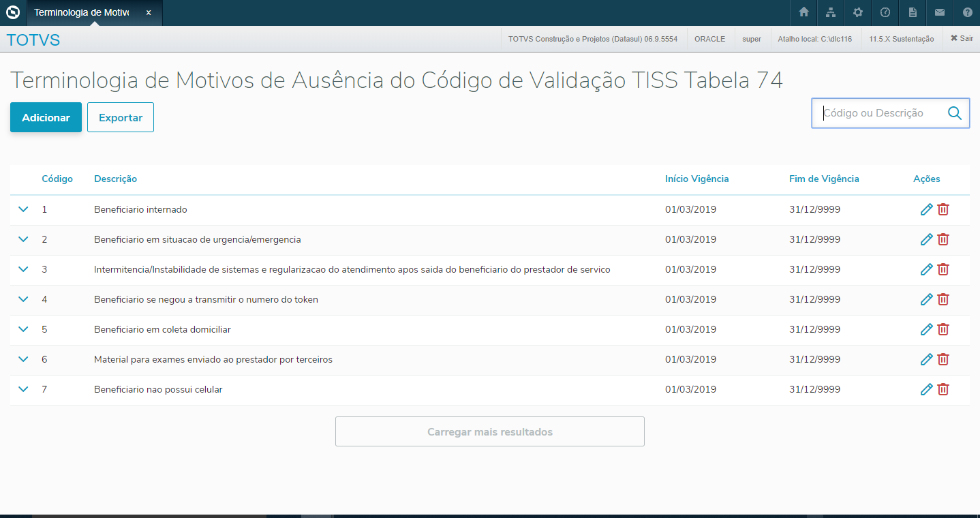
Task: Select Beneficiario se negou a transmitir text
Action: tap(206, 299)
